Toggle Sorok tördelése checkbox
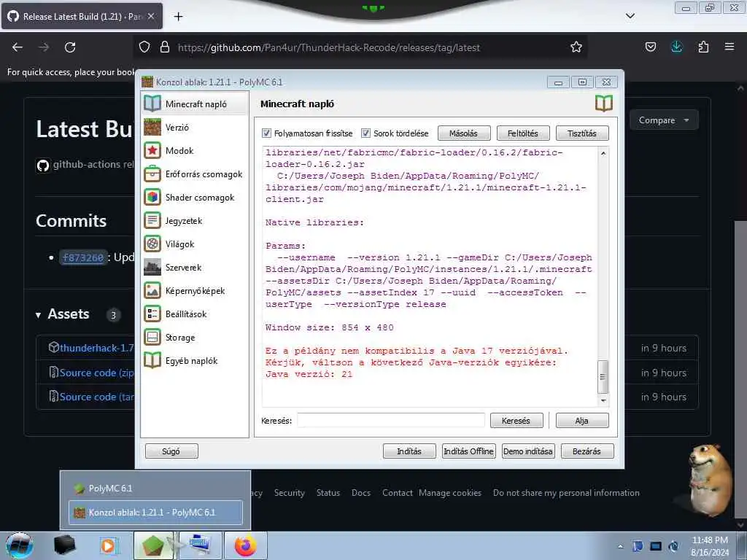Image resolution: width=747 pixels, height=560 pixels. coord(365,133)
